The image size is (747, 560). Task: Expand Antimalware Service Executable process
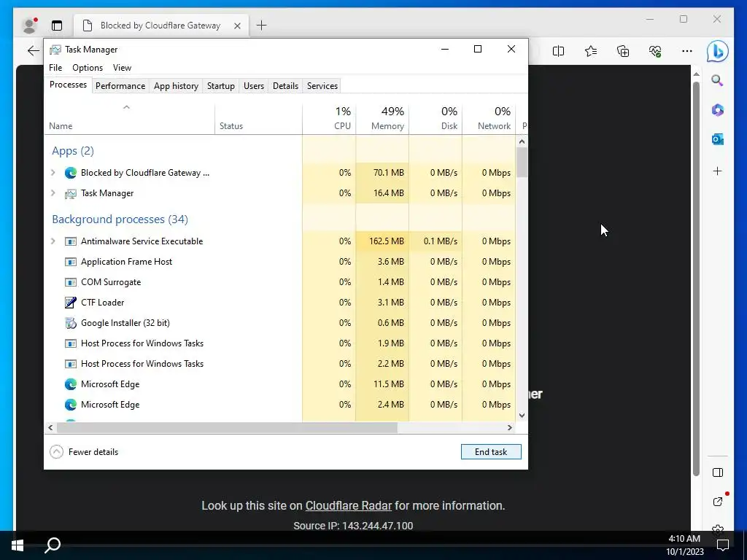pos(53,241)
